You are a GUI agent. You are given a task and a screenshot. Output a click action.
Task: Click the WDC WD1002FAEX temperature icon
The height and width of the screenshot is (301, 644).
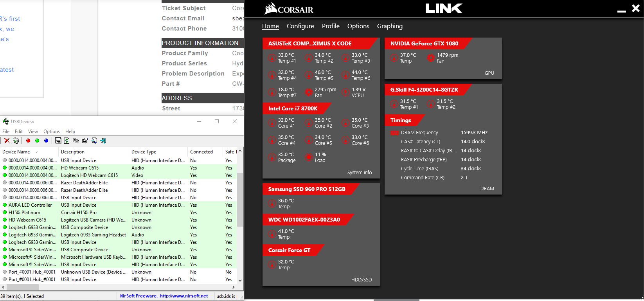[x=272, y=234]
